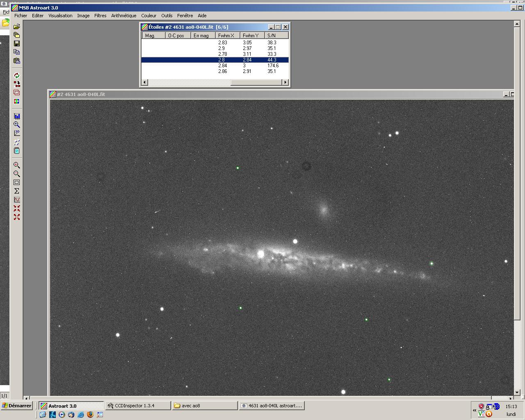Copy using the toolbar copy icon

coord(17,52)
